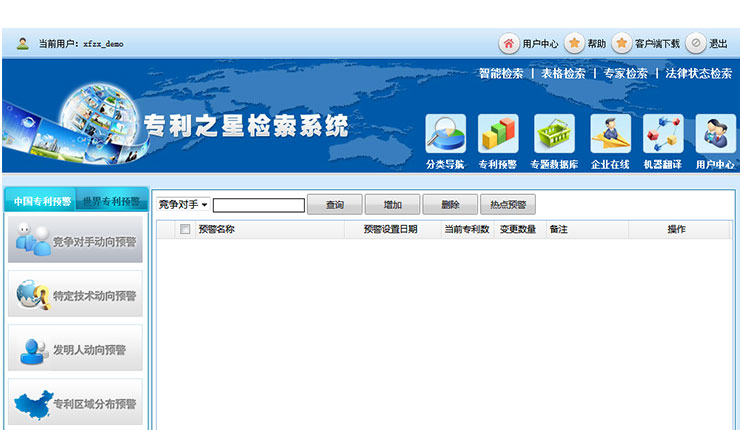
Task: Expand the 竞争对手 dropdown
Action: (x=183, y=205)
